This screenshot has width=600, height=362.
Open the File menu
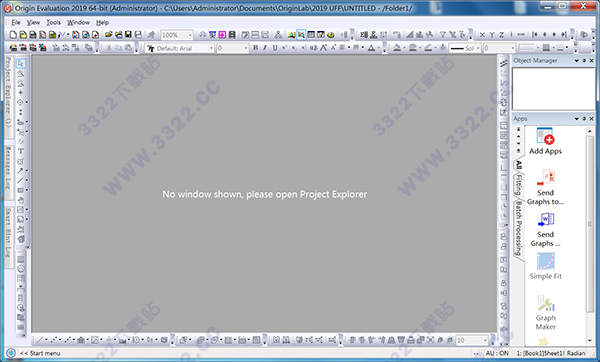coord(16,22)
